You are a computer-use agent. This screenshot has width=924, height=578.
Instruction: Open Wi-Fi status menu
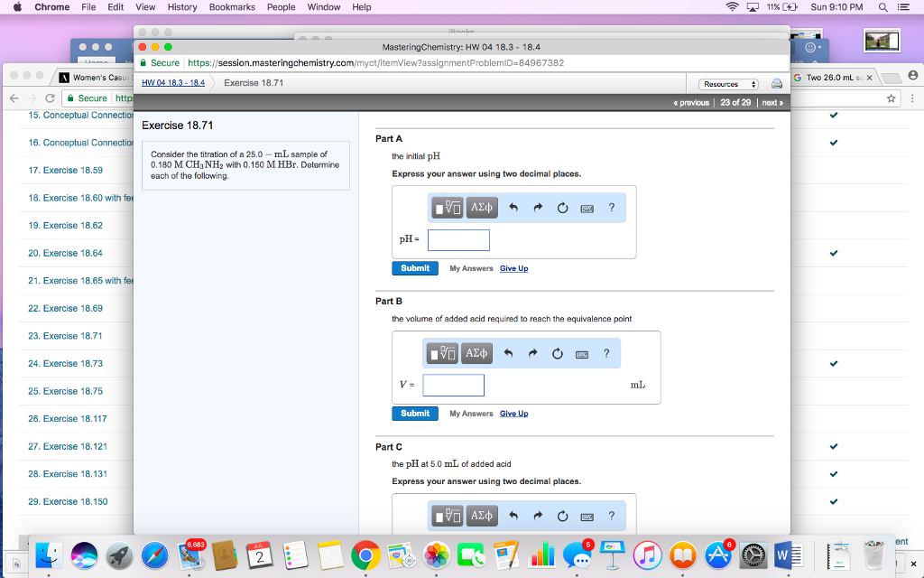coord(732,7)
